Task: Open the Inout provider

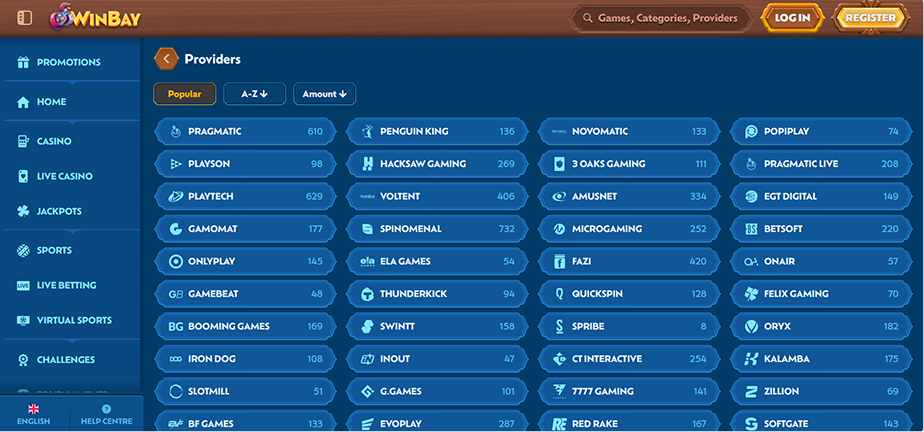Action: tap(437, 359)
